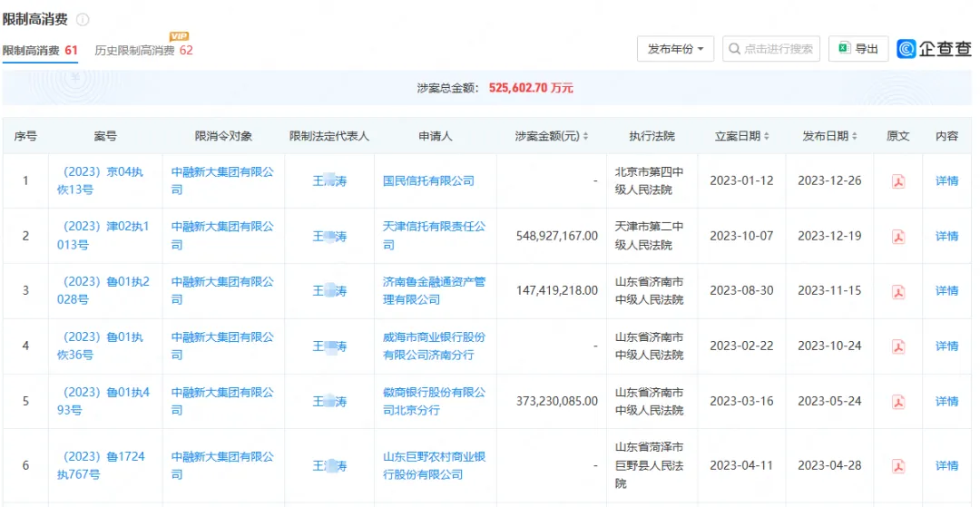
Task: Select filing date 2023-10-07
Action: [x=742, y=236]
